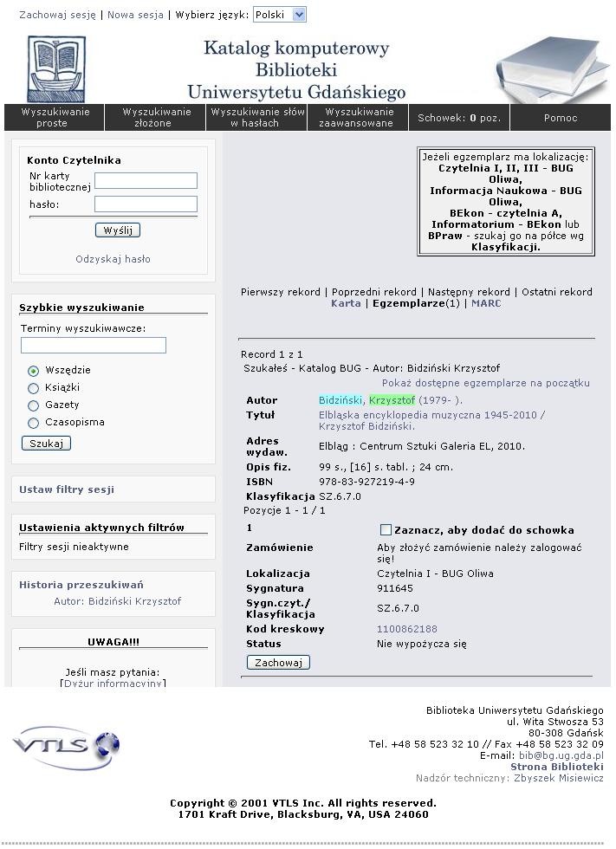Screen dimensions: 616x849
Task: Click Dyżur informacyjny link
Action: pos(113,683)
